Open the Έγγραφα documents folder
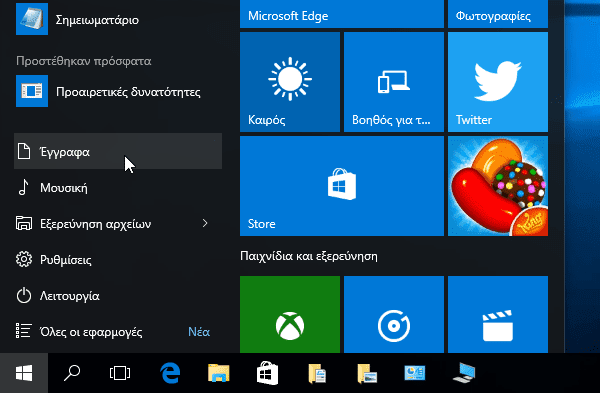 pos(118,152)
